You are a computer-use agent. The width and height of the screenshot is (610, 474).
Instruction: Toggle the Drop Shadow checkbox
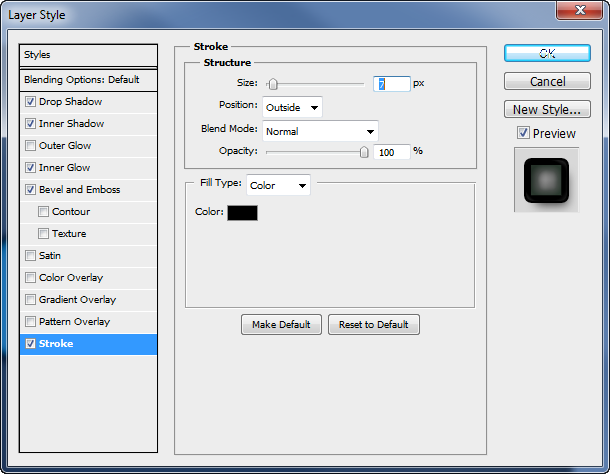point(30,102)
